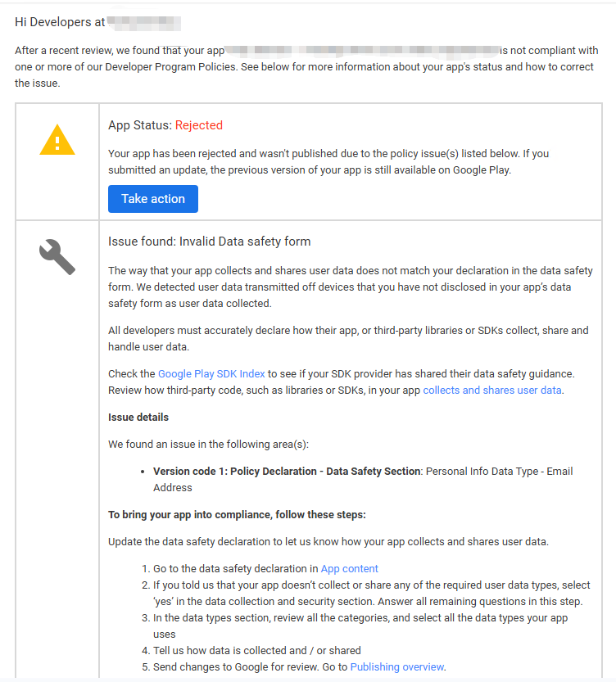Screen dimensions: 616x682
Task: Click the red Rejected status text
Action: (x=199, y=125)
